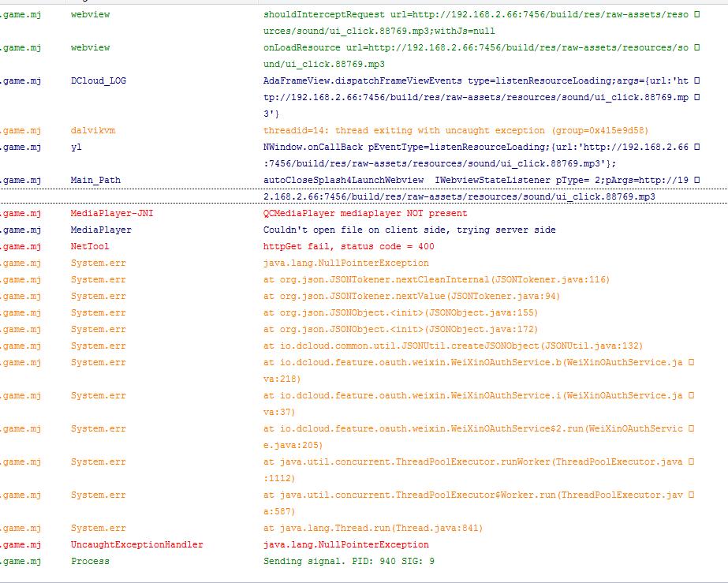
Task: Click the WeiXinOAuthService$2.run stack frame
Action: [x=473, y=428]
